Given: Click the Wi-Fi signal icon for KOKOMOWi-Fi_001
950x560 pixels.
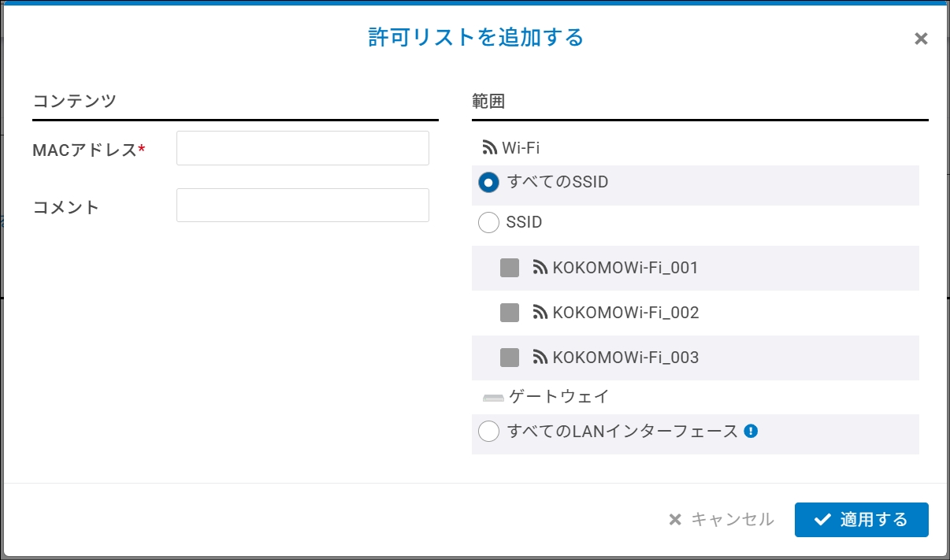Looking at the screenshot, I should pyautogui.click(x=540, y=268).
